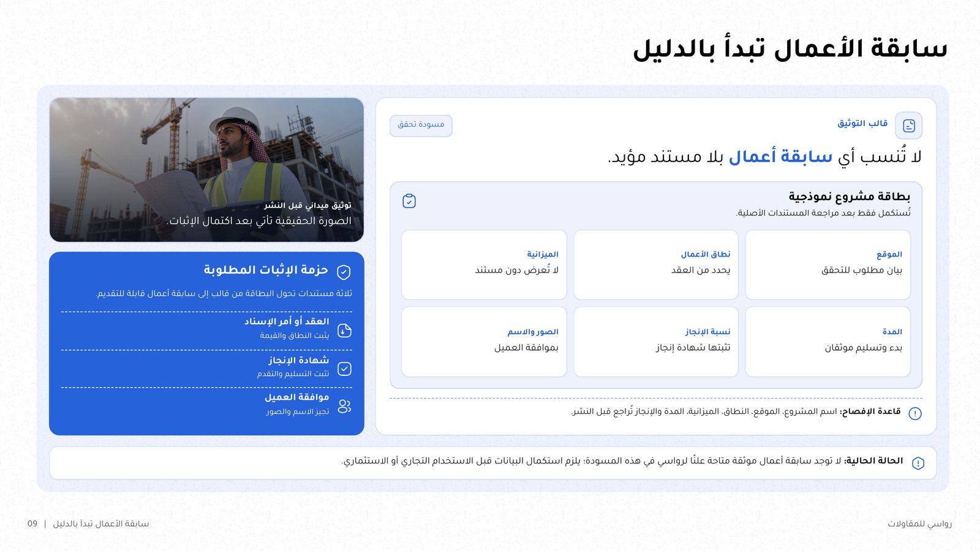Select the نسبة الإنجاز card
980x551 pixels.
pos(656,342)
